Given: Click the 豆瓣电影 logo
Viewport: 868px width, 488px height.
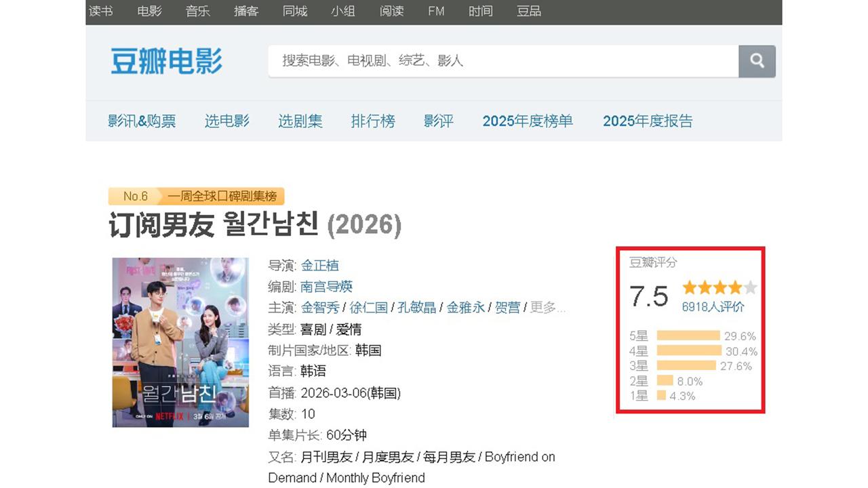Looking at the screenshot, I should [x=166, y=61].
